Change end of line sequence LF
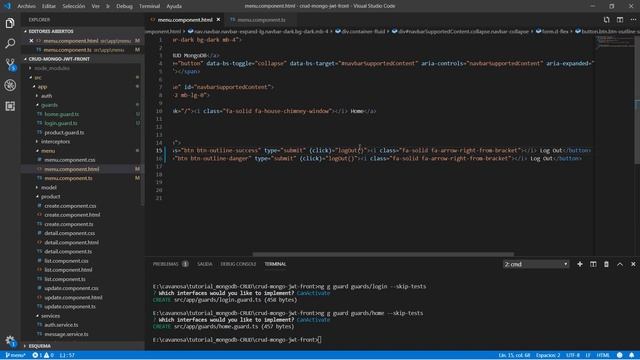This screenshot has width=640, height=360. point(588,355)
